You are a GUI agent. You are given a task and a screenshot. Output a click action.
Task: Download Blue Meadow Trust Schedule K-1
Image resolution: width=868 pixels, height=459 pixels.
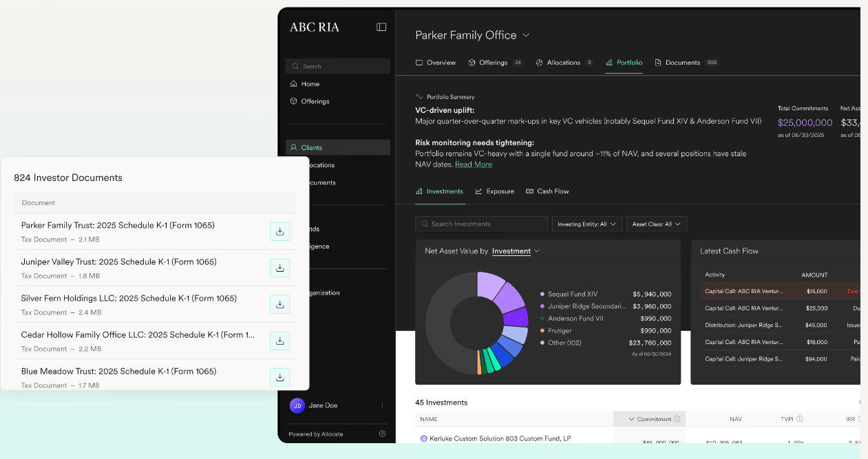click(x=279, y=377)
